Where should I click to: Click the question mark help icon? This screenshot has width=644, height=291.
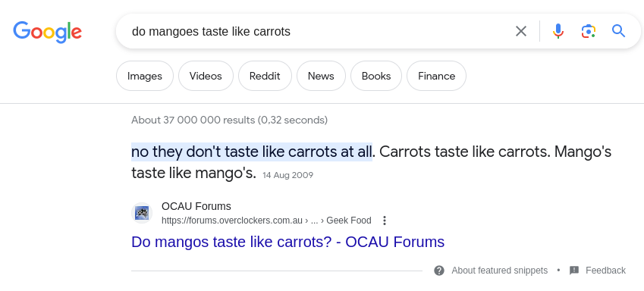coord(439,271)
